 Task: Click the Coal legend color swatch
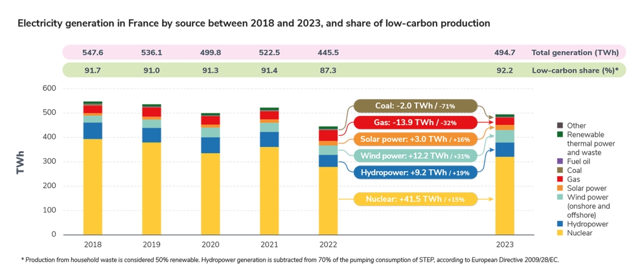tap(560, 170)
